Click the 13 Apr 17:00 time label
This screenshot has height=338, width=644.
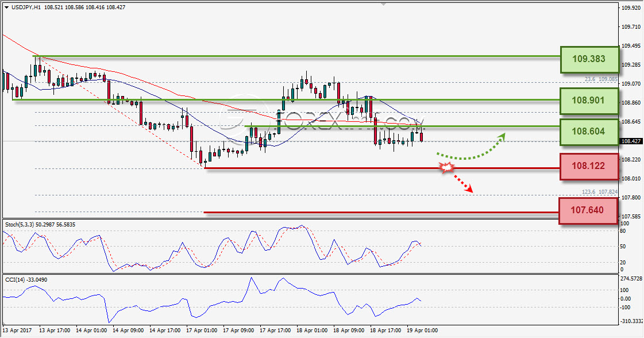tap(55, 331)
